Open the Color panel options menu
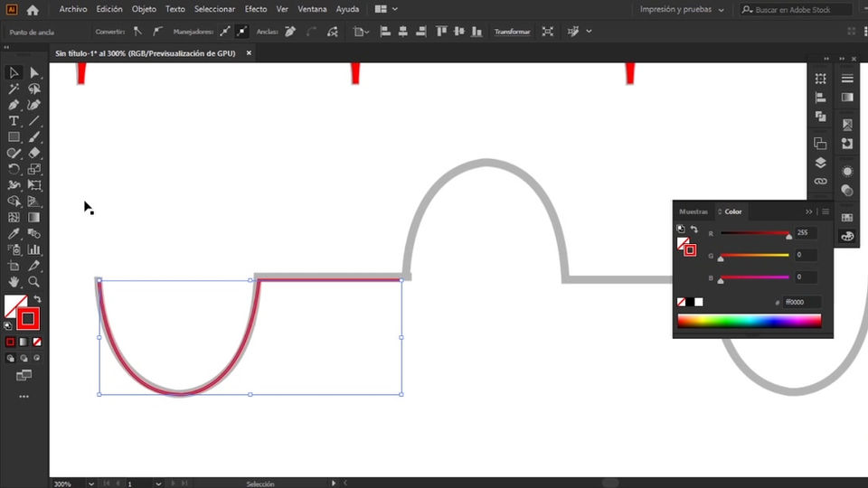Image resolution: width=868 pixels, height=488 pixels. coord(826,211)
